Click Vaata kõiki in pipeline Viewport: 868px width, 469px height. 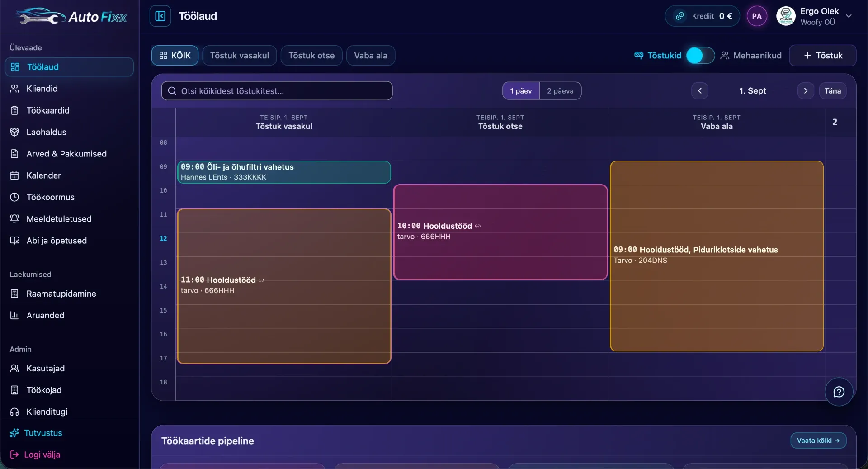[x=818, y=441]
